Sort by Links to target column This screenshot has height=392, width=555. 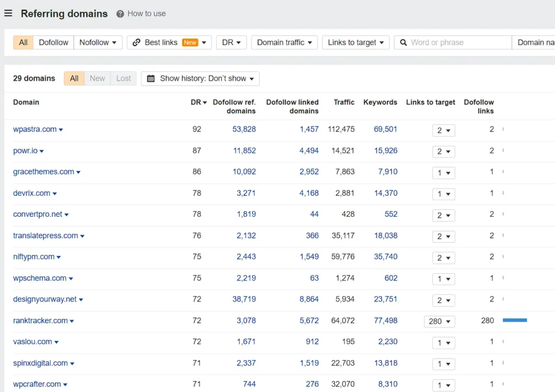point(430,102)
